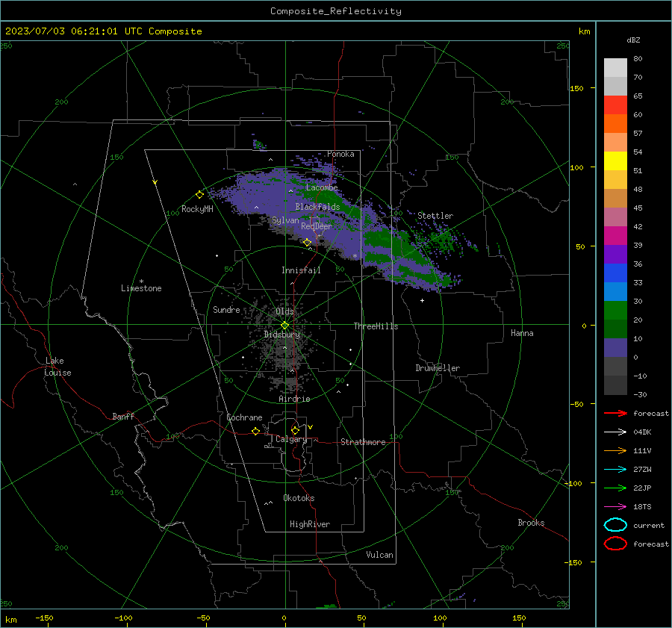This screenshot has height=628, width=672.
Task: Select the purple 39-36 dBZ color swatch
Action: pos(615,255)
